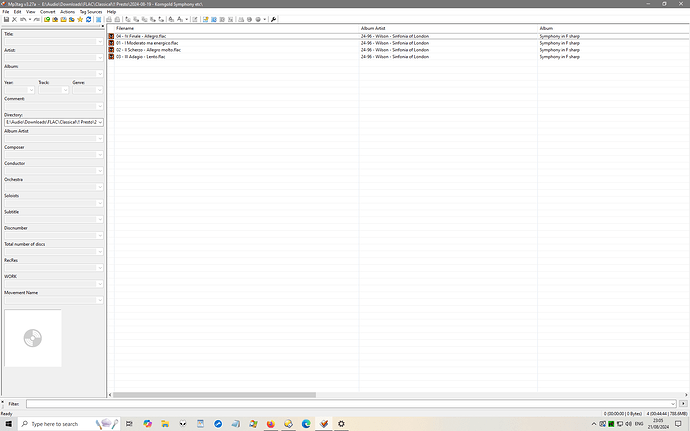Viewport: 690px width, 431px height.
Task: Click the Album cell in the 02 Scherzo row
Action: (x=559, y=50)
